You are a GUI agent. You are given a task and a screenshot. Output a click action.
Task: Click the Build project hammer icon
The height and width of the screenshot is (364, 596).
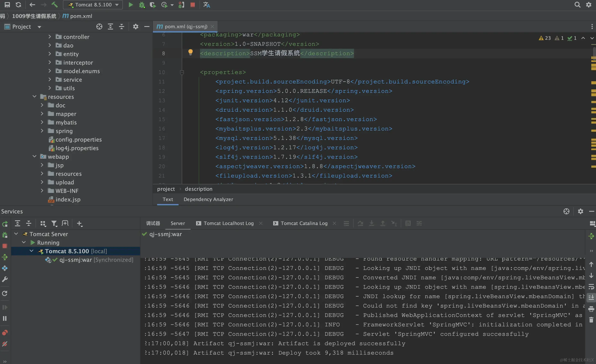54,4
